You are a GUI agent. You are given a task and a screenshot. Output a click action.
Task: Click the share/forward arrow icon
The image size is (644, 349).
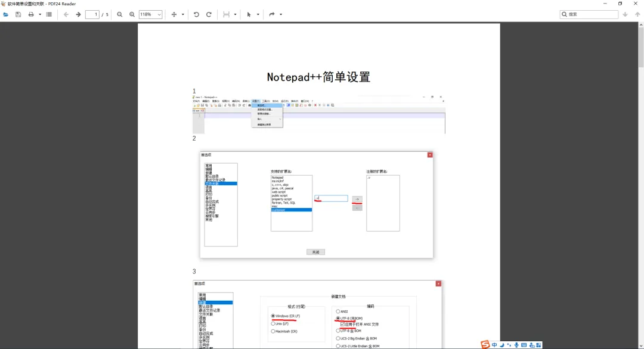pyautogui.click(x=272, y=14)
